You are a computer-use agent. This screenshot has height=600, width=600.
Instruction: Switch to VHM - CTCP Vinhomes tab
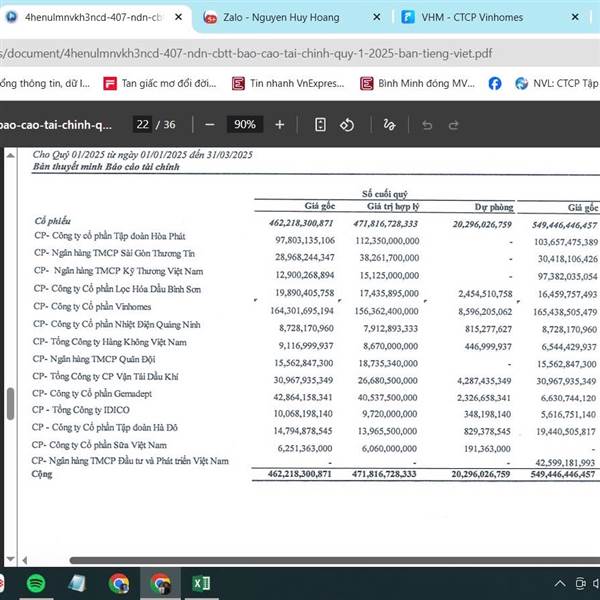pos(472,17)
